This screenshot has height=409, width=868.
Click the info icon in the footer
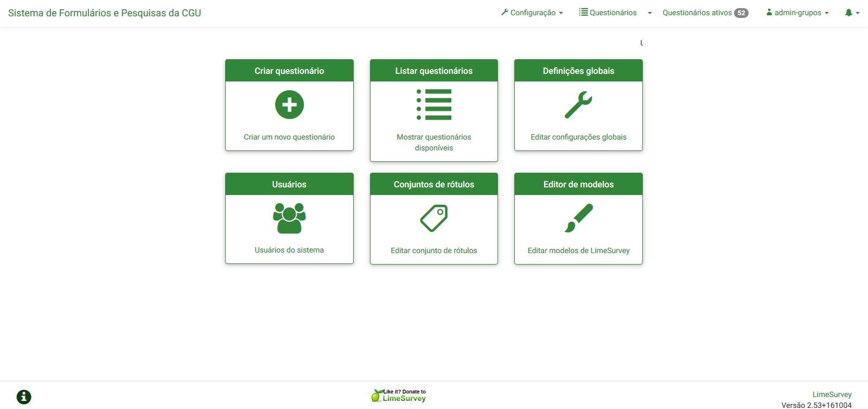click(x=24, y=397)
